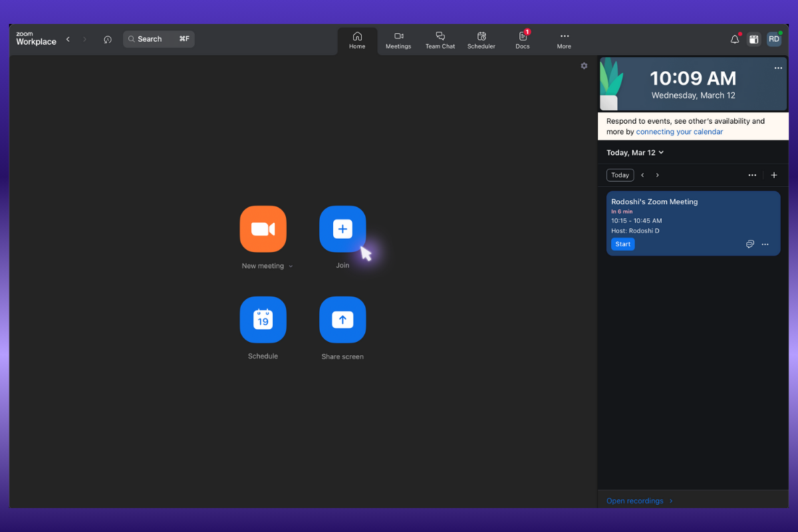Open the notifications bell
Screen dimensions: 798x532
(x=735, y=39)
